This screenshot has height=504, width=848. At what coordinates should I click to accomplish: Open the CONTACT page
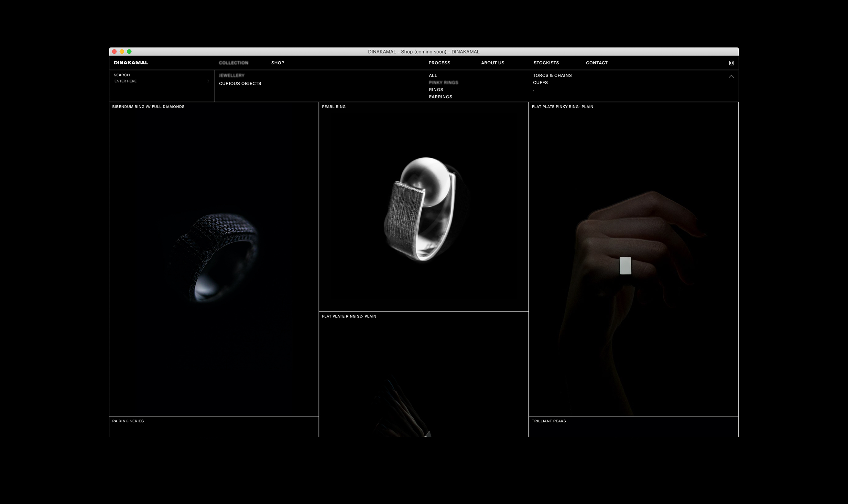(x=596, y=63)
